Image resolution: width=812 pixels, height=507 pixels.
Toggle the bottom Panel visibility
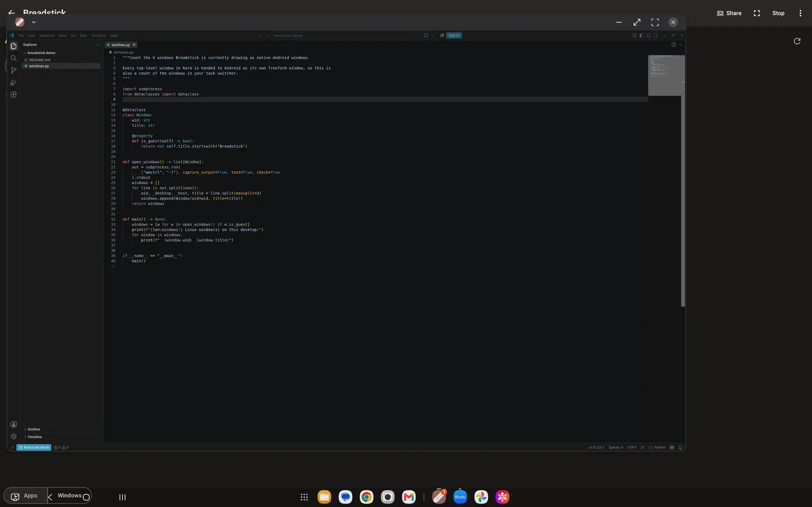point(649,36)
